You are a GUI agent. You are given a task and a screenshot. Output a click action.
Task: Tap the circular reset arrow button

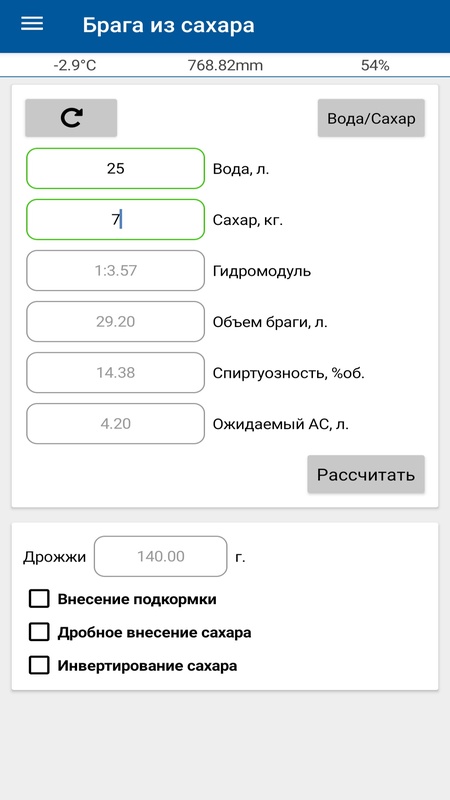(71, 118)
